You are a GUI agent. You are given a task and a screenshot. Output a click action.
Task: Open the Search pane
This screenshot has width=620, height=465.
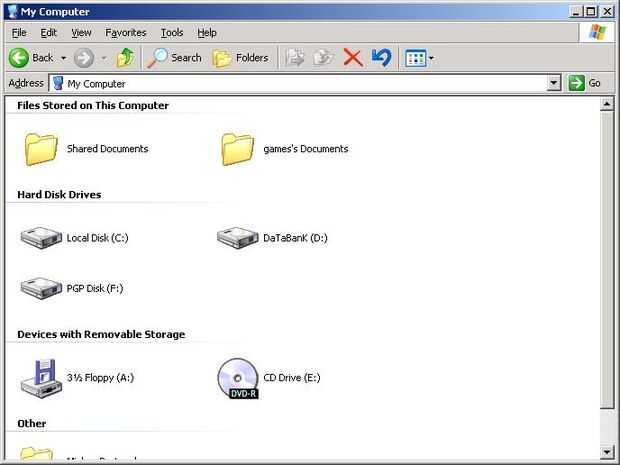[174, 58]
